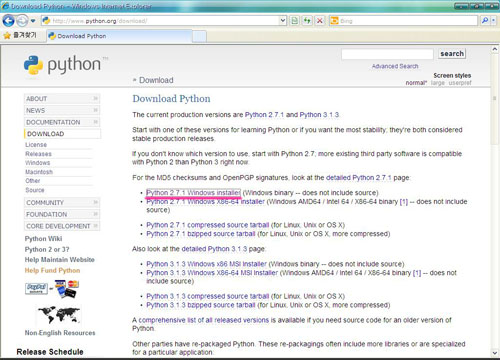500x360 pixels.
Task: Open the recent pages dropdown arrow
Action: pyautogui.click(x=33, y=21)
